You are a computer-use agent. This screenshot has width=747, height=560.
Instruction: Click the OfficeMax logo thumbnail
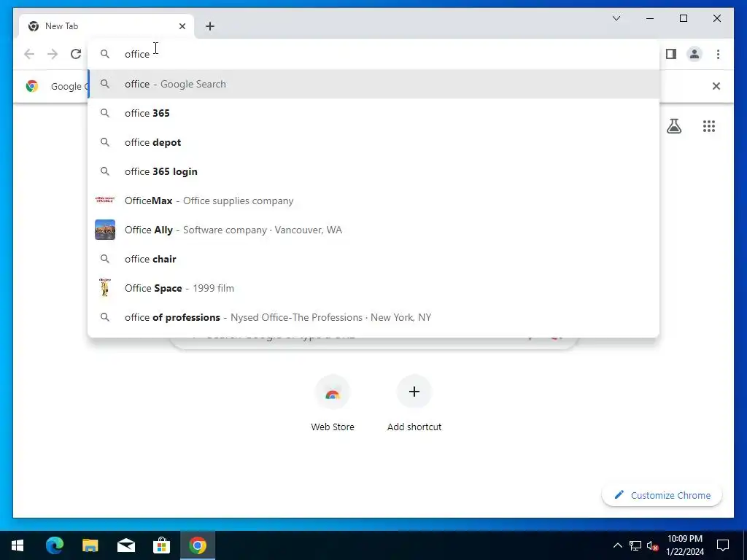(105, 200)
